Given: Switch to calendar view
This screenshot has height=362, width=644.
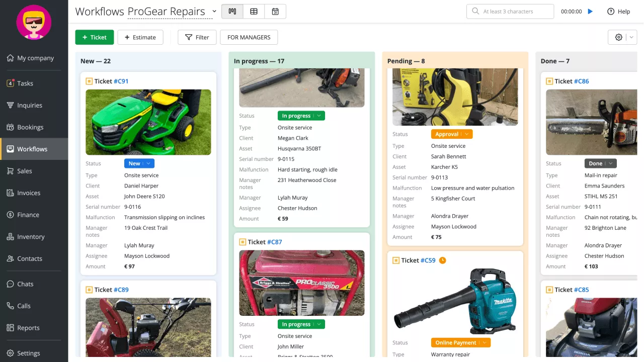Looking at the screenshot, I should [275, 11].
